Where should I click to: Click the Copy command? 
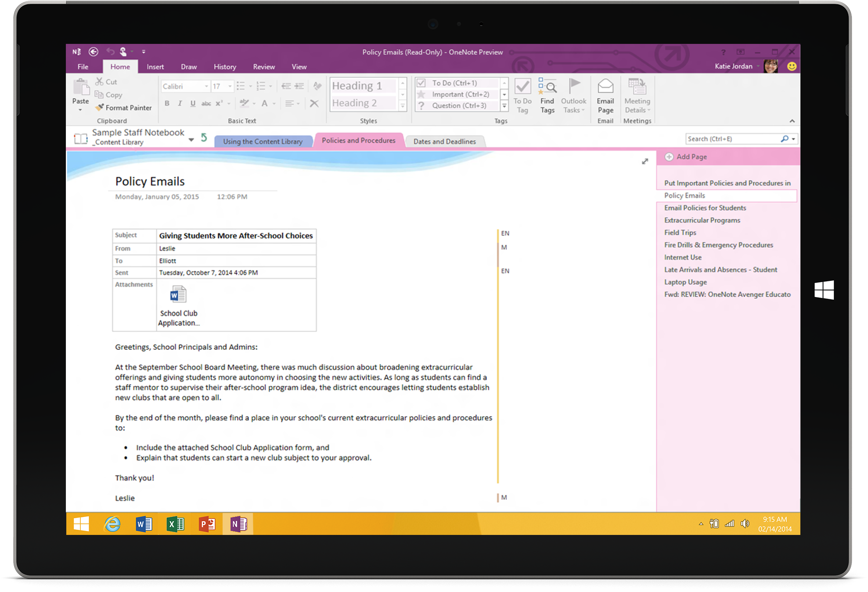pos(108,95)
